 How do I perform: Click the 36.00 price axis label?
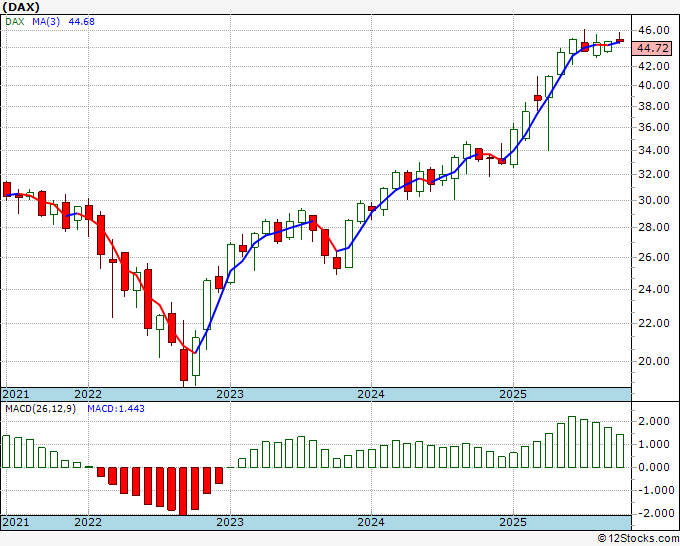[x=654, y=127]
